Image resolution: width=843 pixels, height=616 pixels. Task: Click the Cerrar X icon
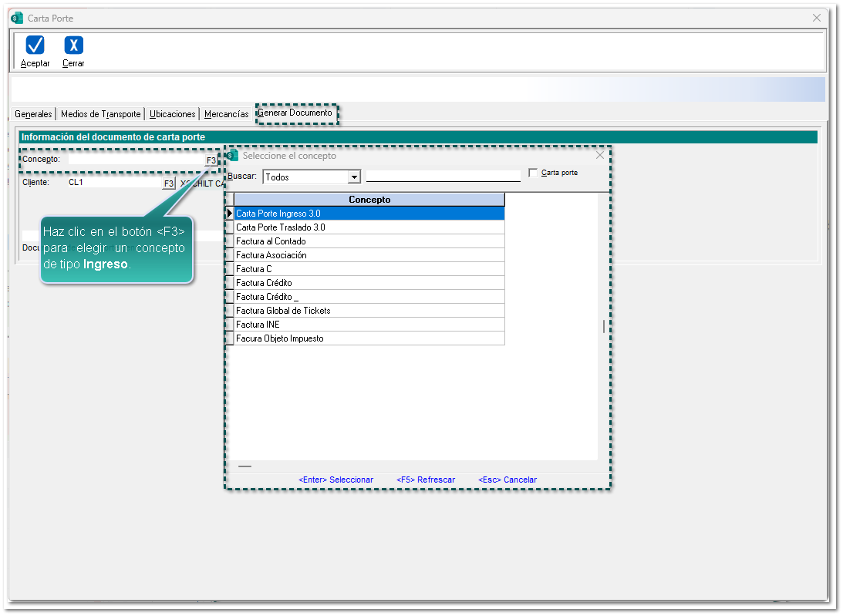point(73,45)
